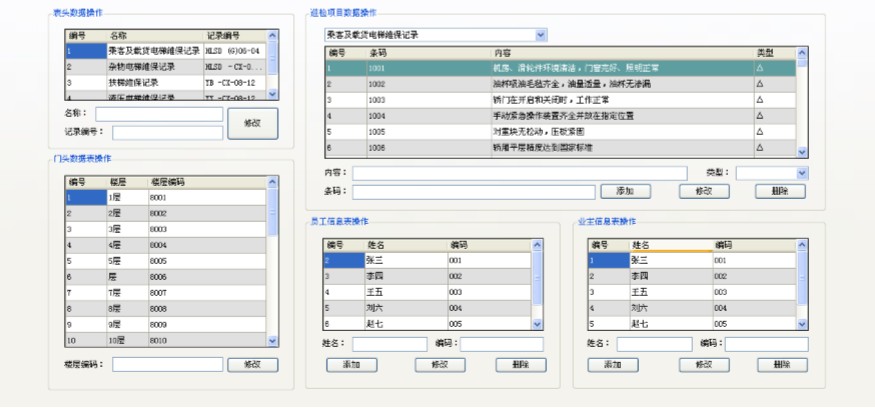
Task: Focus 姓名 input in 员工信息表操作
Action: [390, 344]
